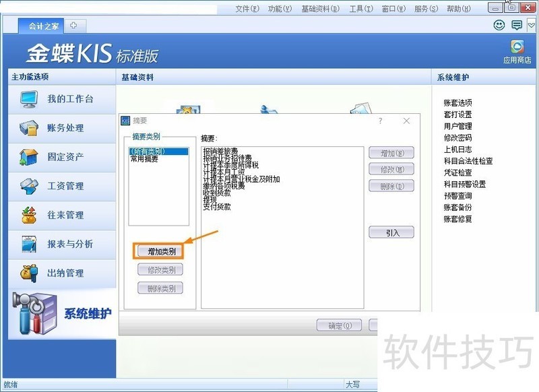Screen dimensions: 539x392
Task: Click the 增加类别 button
Action: coord(162,251)
